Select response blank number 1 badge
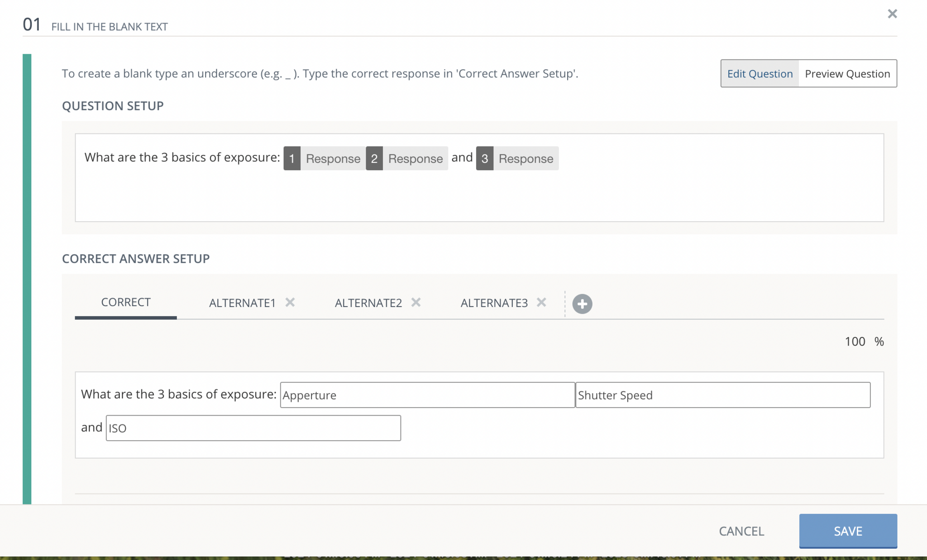 click(x=292, y=158)
